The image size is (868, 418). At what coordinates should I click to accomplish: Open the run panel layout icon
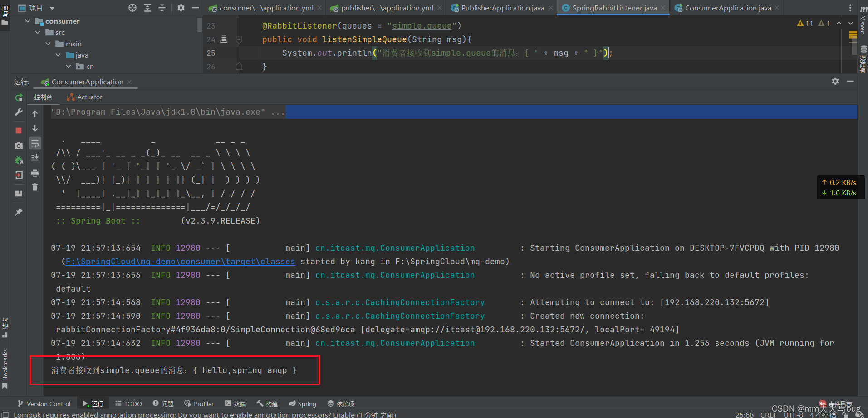19,194
